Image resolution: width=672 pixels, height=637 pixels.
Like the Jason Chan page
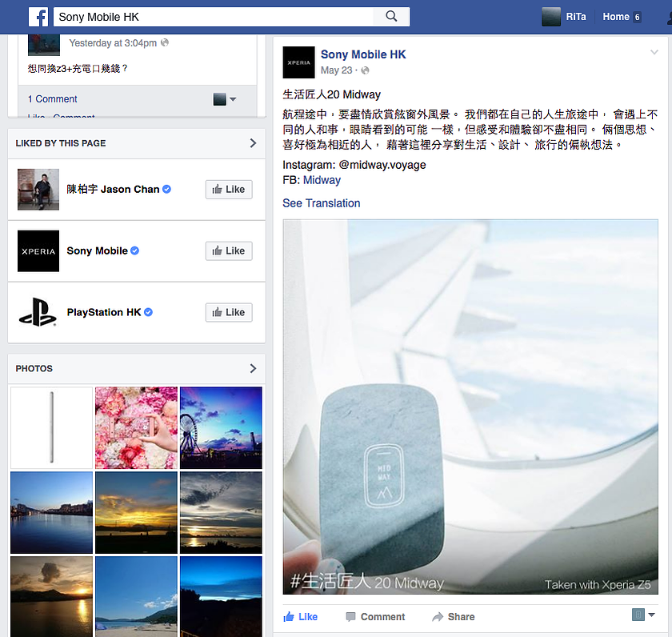pos(229,190)
